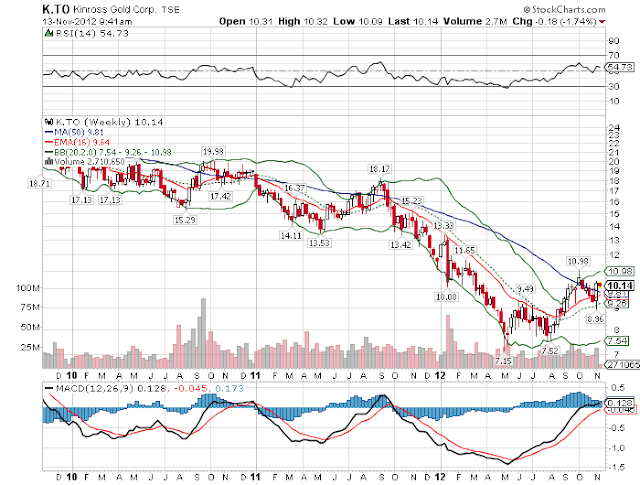Click the RSI indicator icon beside RSI(14)
This screenshot has height=485, width=640.
49,33
